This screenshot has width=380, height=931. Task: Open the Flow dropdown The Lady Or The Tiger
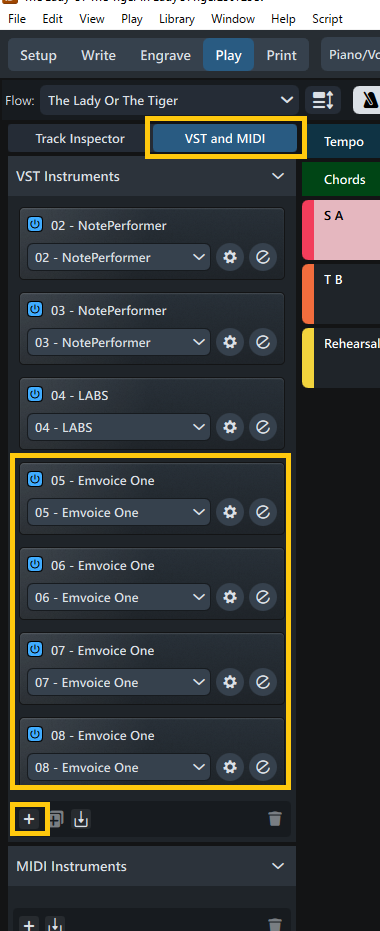tap(169, 100)
